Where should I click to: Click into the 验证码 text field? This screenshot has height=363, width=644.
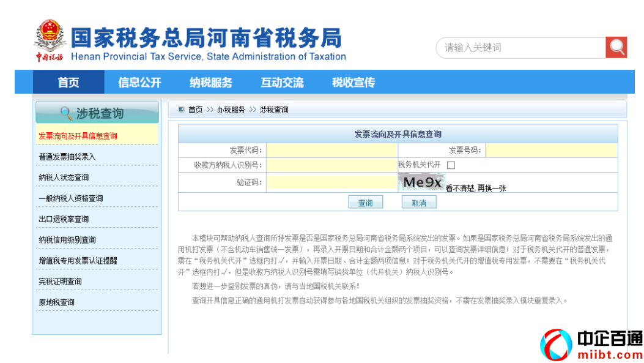coord(331,182)
